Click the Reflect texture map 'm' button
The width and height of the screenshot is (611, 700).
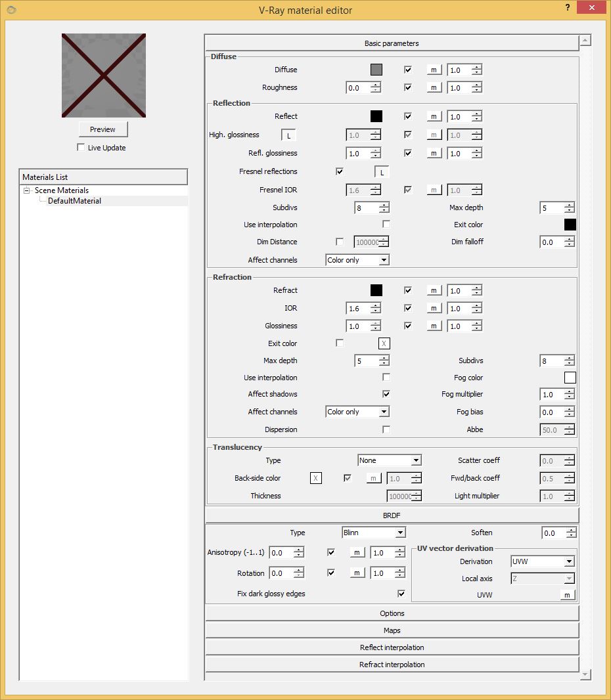tap(434, 116)
